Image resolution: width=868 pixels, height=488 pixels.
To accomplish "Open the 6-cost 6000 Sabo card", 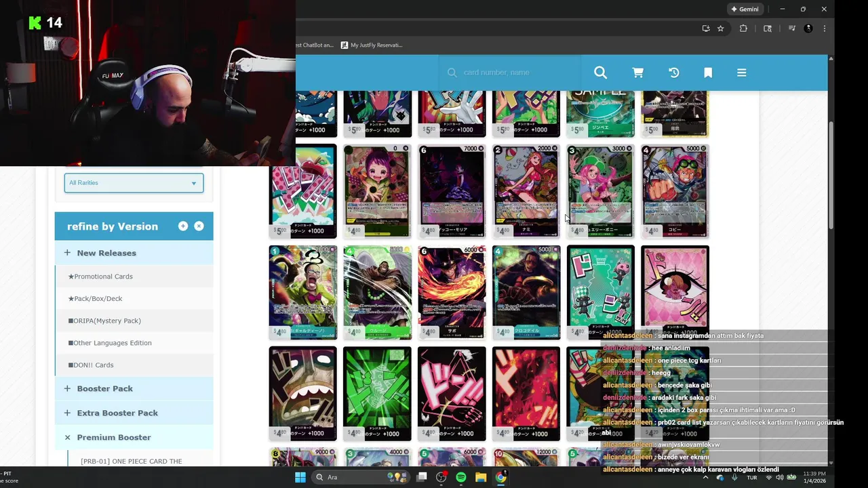I will 452,292.
